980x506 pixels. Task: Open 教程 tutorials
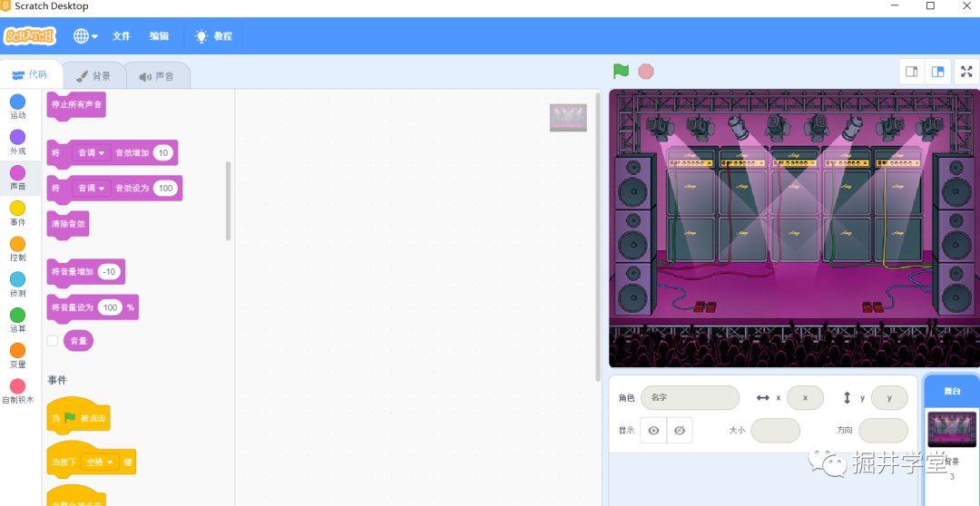click(213, 36)
